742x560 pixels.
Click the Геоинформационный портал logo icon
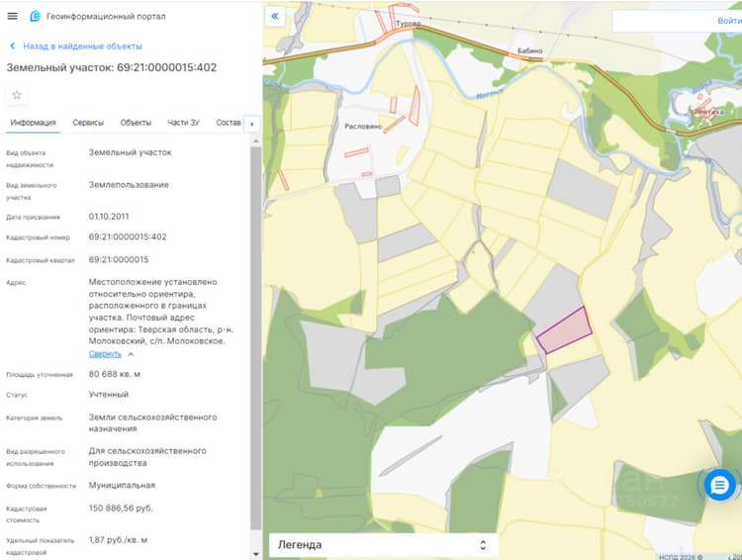tap(35, 16)
